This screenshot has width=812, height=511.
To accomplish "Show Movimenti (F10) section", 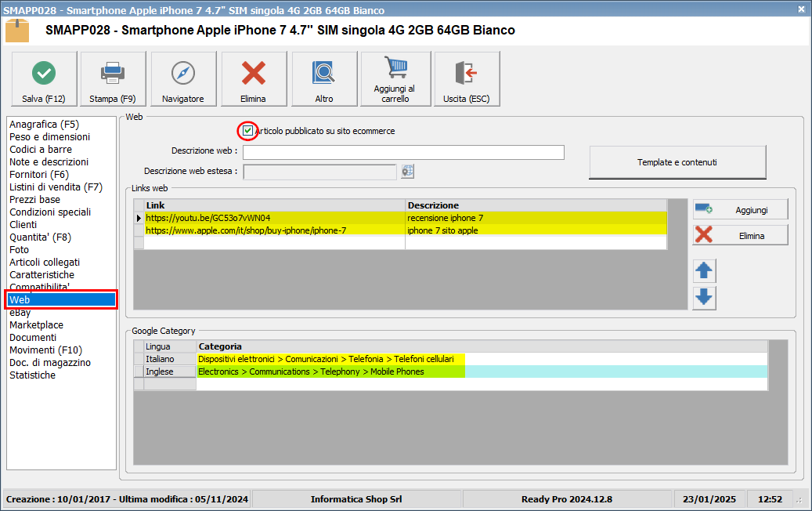I will point(45,350).
